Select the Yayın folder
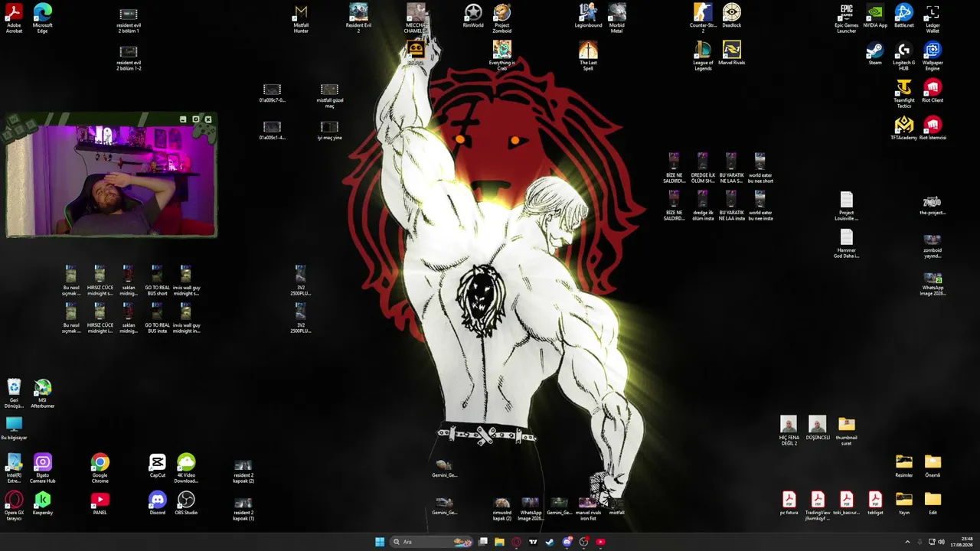This screenshot has height=551, width=980. tap(904, 503)
